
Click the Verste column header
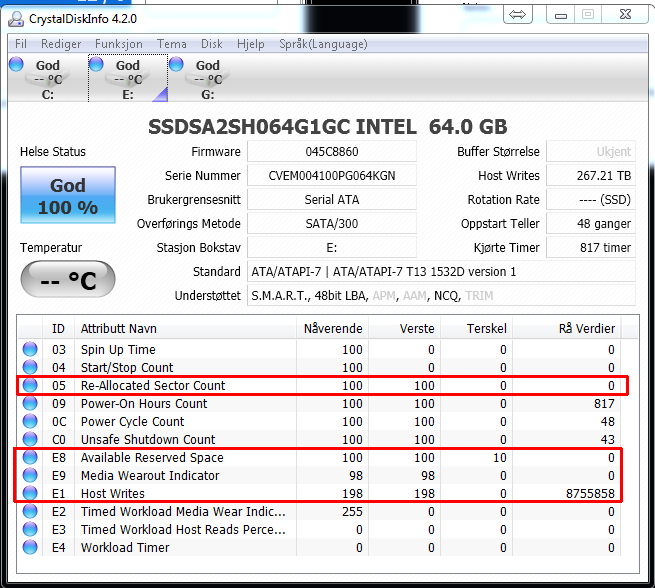coord(404,328)
